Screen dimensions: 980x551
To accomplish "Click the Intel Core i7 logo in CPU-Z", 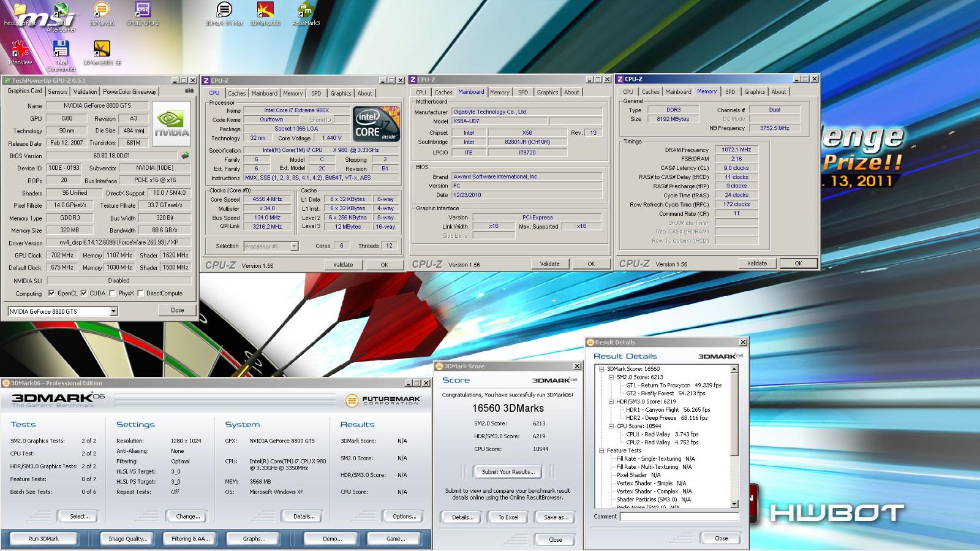I will click(x=376, y=123).
